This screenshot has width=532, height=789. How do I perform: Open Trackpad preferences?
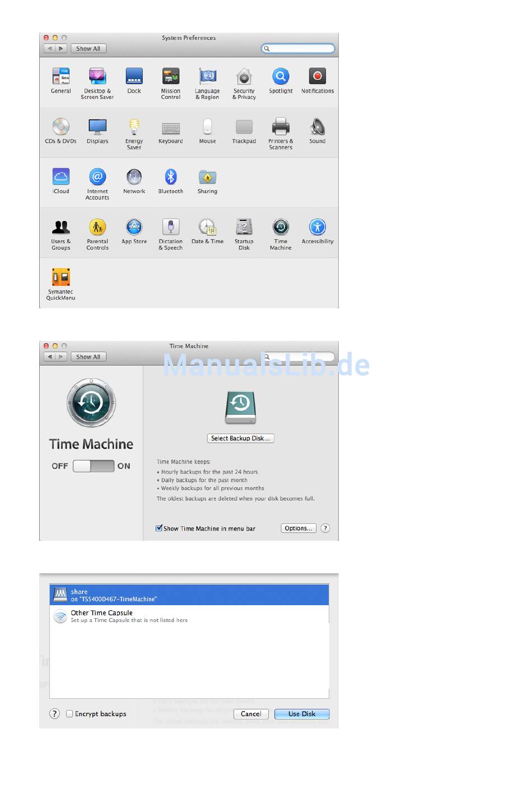coord(244,131)
